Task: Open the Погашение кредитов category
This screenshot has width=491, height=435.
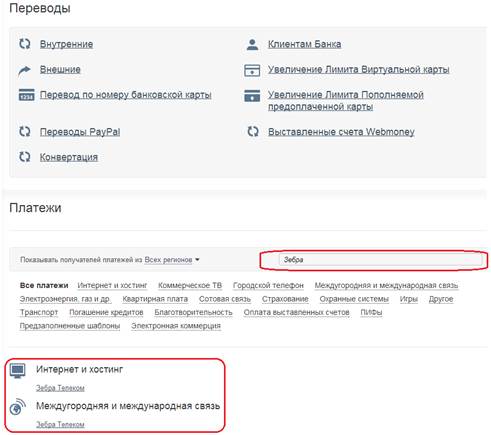Action: coord(106,312)
